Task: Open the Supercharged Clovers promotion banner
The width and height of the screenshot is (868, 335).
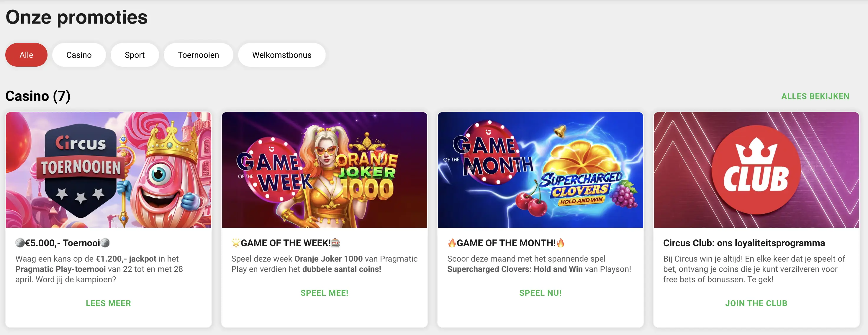Action: [540, 170]
